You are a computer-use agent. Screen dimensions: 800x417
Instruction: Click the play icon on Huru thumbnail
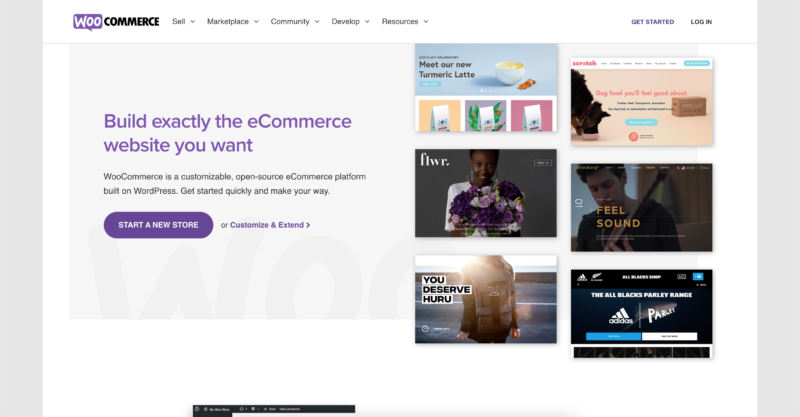pos(425,329)
